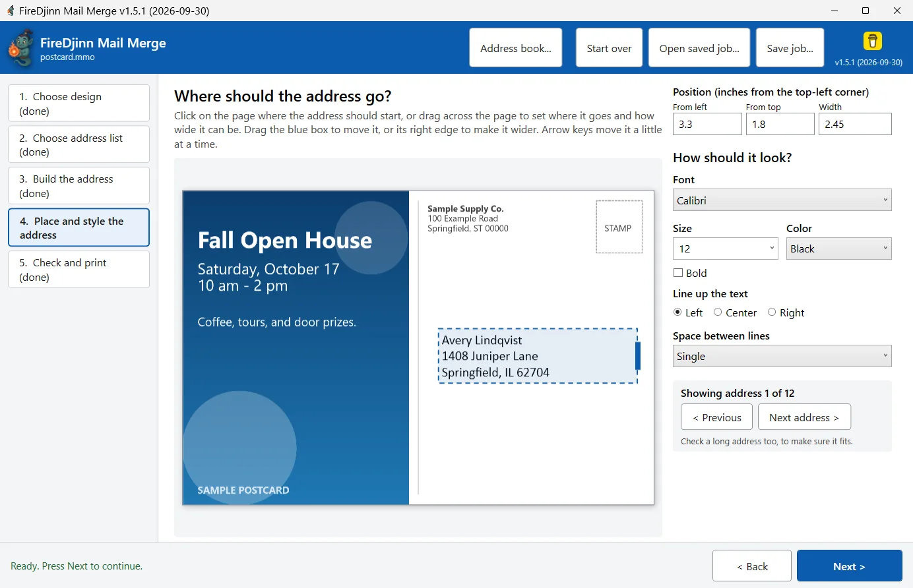913x588 pixels.
Task: Click the From top position field
Action: (x=780, y=124)
